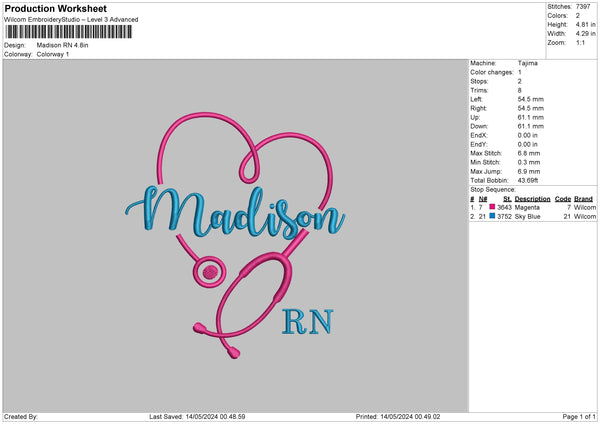Screen dimensions: 600x424
Task: Click the 'Sky Blue' description in row 2
Action: [x=527, y=217]
